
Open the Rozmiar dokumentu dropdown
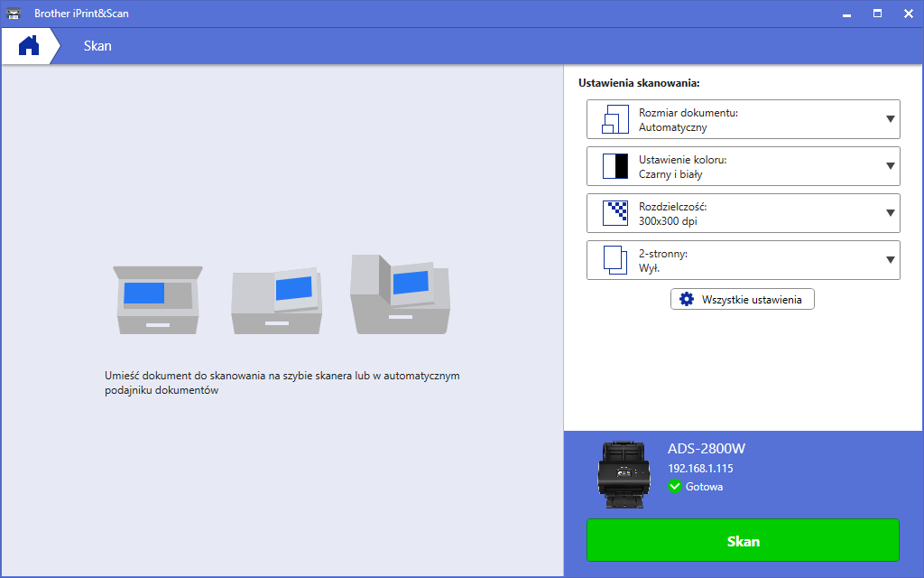(744, 119)
